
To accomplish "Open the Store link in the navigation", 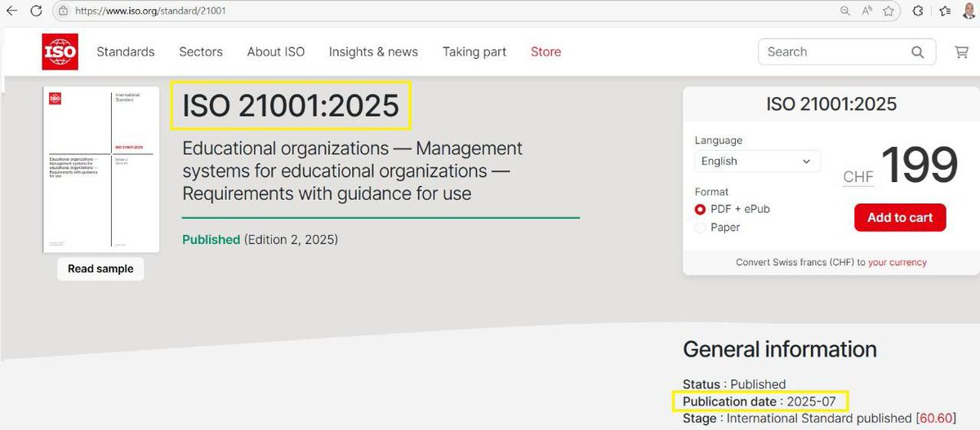I will [546, 51].
